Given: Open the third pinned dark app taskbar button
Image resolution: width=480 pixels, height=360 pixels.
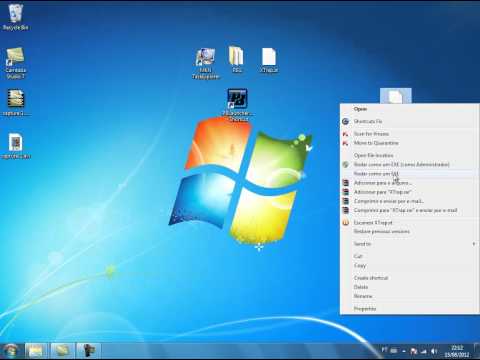Looking at the screenshot, I should coord(88,351).
